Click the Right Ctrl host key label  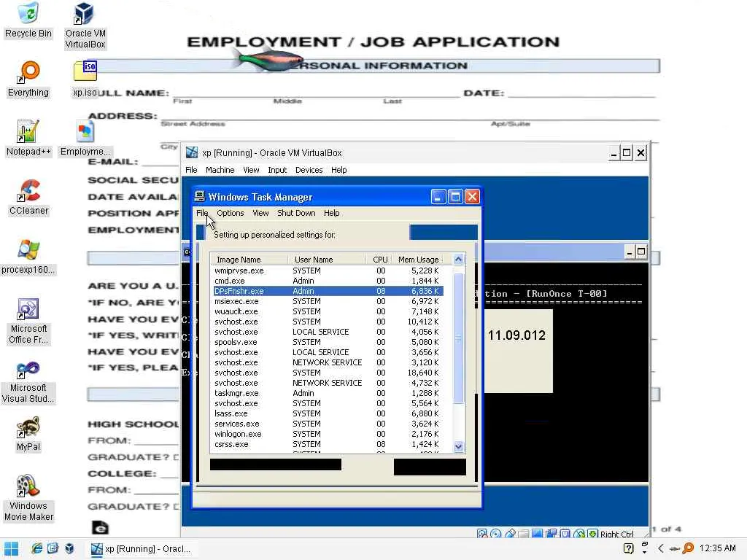point(617,534)
